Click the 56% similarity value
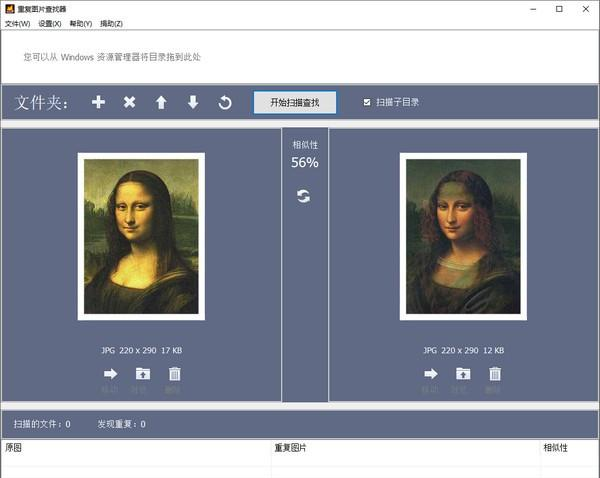Viewport: 600px width, 478px height. [x=305, y=162]
